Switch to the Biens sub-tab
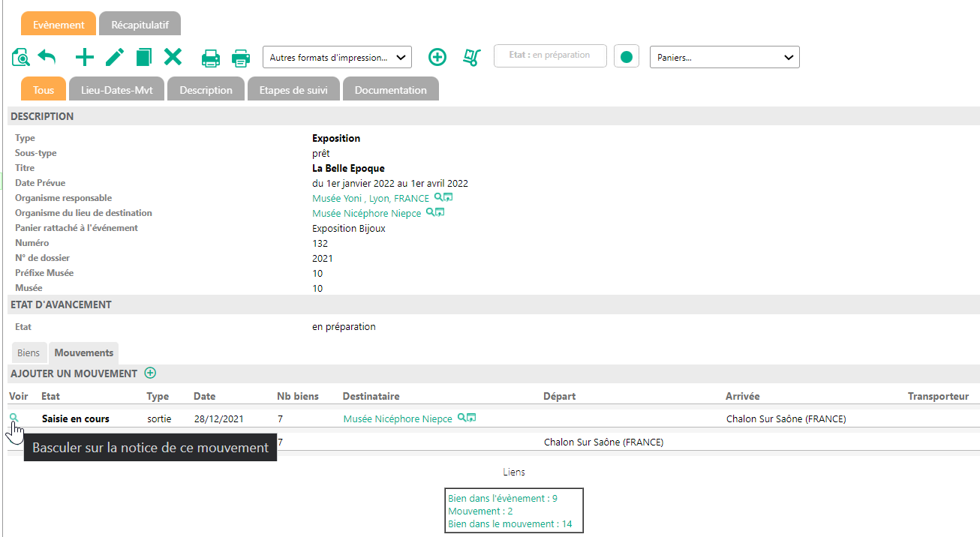980x537 pixels. 29,352
